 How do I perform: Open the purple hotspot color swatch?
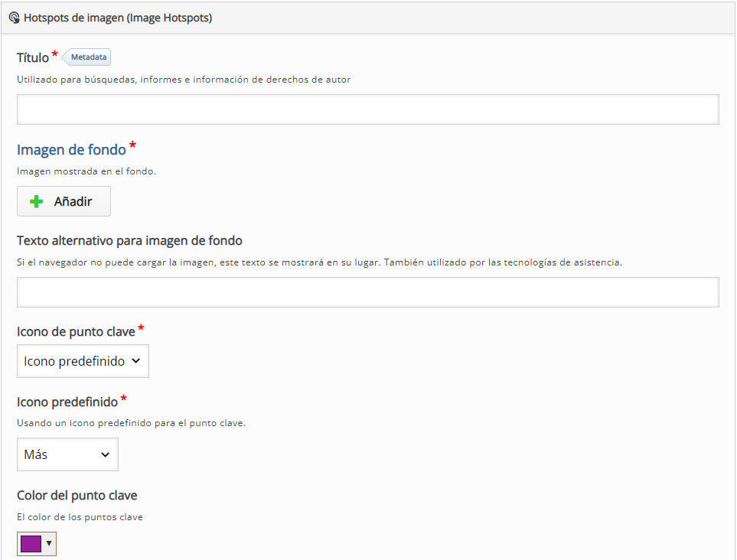pos(31,544)
